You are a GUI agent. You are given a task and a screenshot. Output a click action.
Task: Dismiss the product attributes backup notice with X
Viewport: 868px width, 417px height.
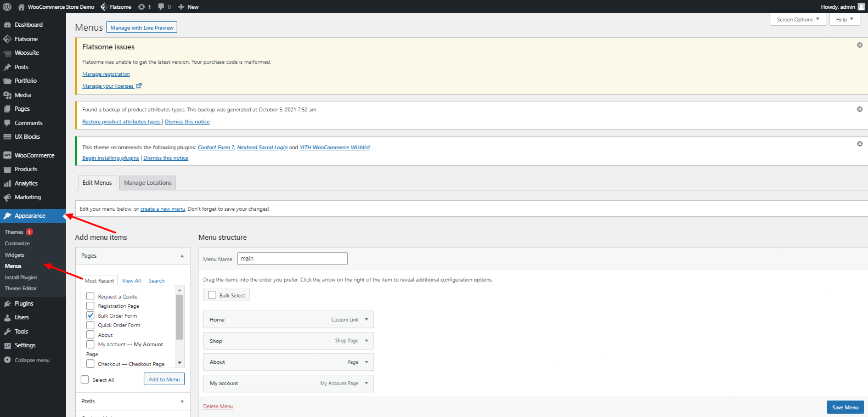[860, 109]
